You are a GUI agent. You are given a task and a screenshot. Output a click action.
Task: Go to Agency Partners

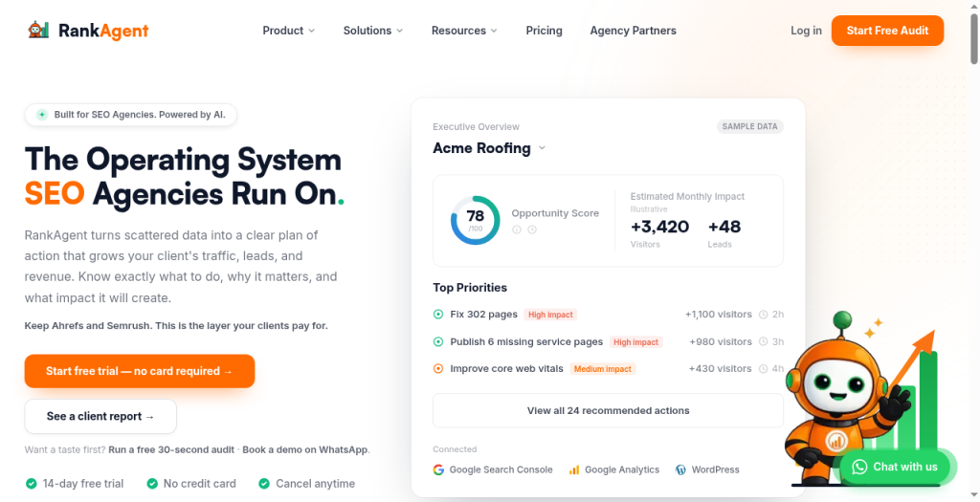click(x=634, y=31)
